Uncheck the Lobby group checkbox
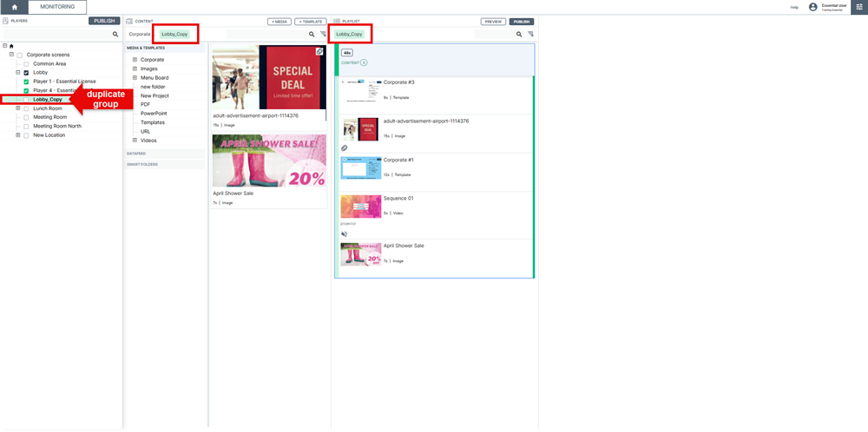Screen dimensions: 868x432 coord(26,73)
